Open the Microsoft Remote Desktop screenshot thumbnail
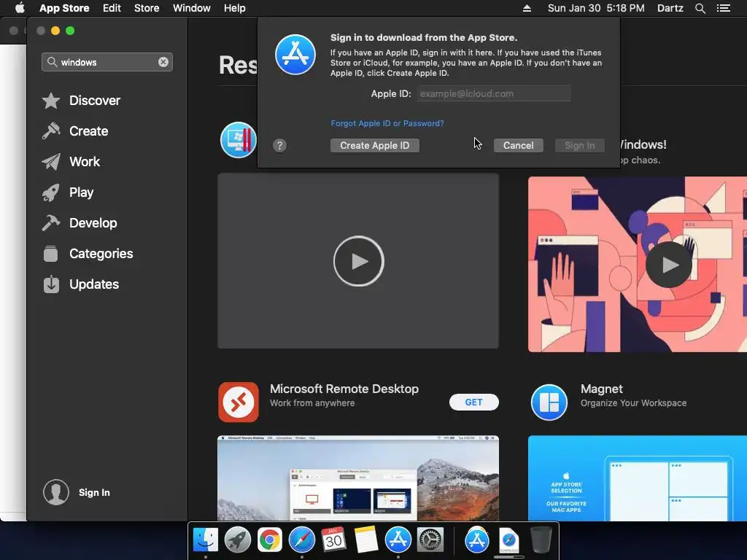Screen dimensions: 747x560 coord(358,478)
